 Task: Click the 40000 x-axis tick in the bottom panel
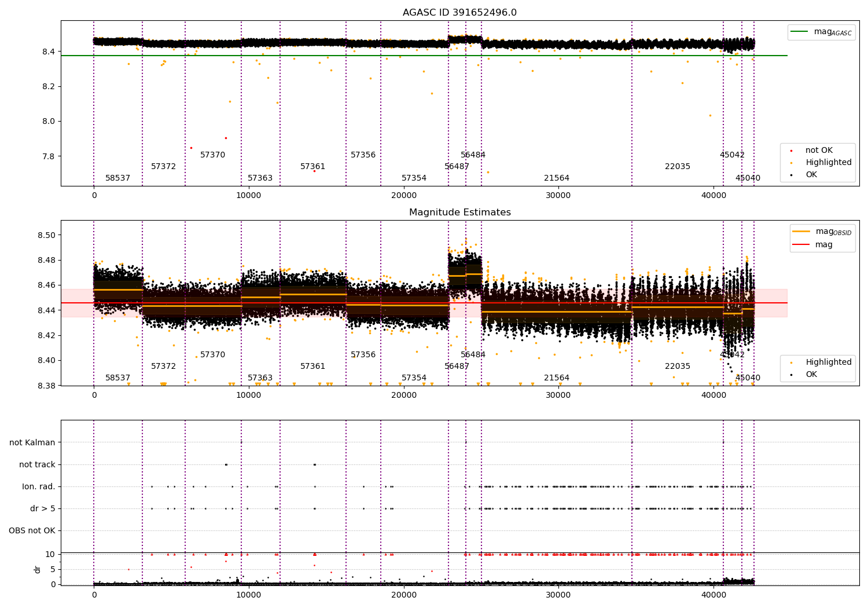[x=713, y=596]
